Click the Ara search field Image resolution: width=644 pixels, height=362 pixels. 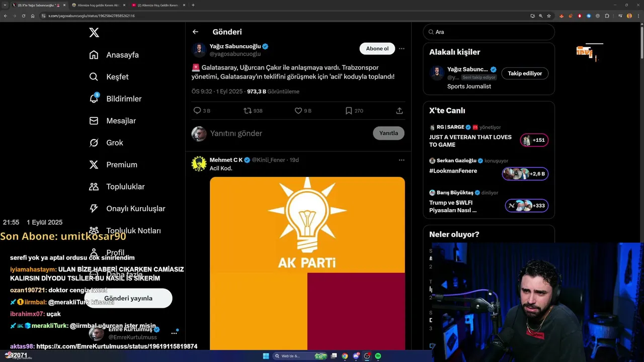pos(489,32)
